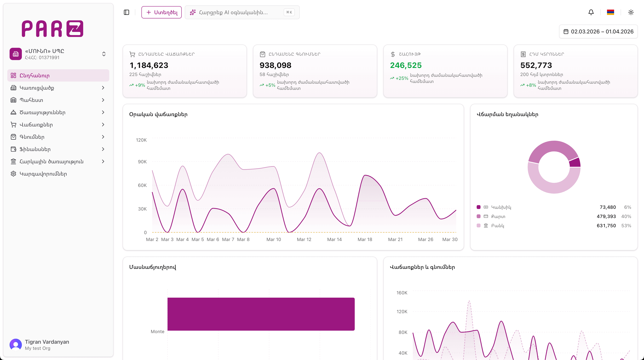Expand the Կառուցվածք menu chevron

point(103,88)
